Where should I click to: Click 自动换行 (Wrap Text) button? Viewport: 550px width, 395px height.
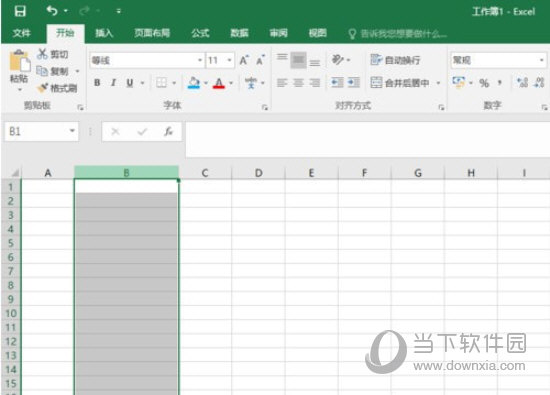[x=395, y=60]
